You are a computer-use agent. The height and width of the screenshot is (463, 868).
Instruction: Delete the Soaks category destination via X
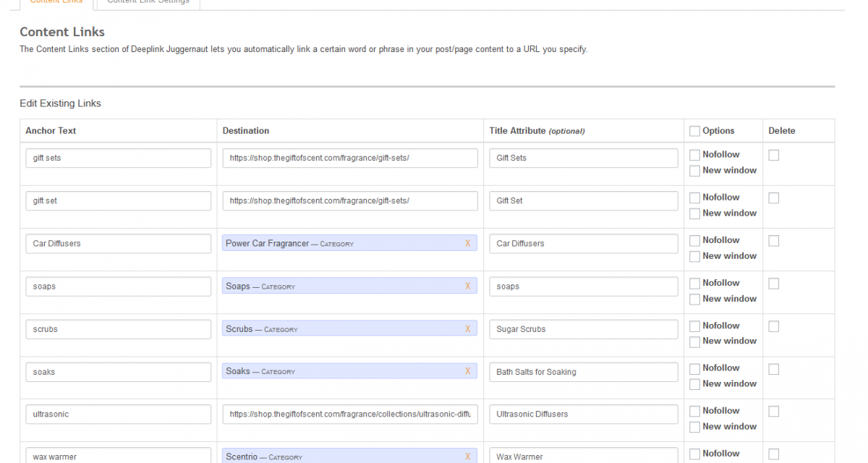point(467,372)
